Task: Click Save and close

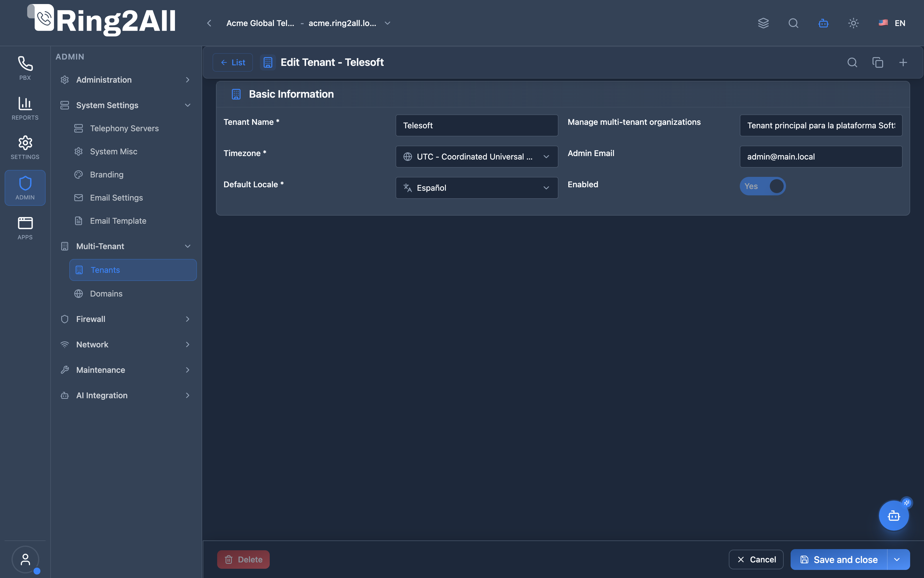Action: 839,559
